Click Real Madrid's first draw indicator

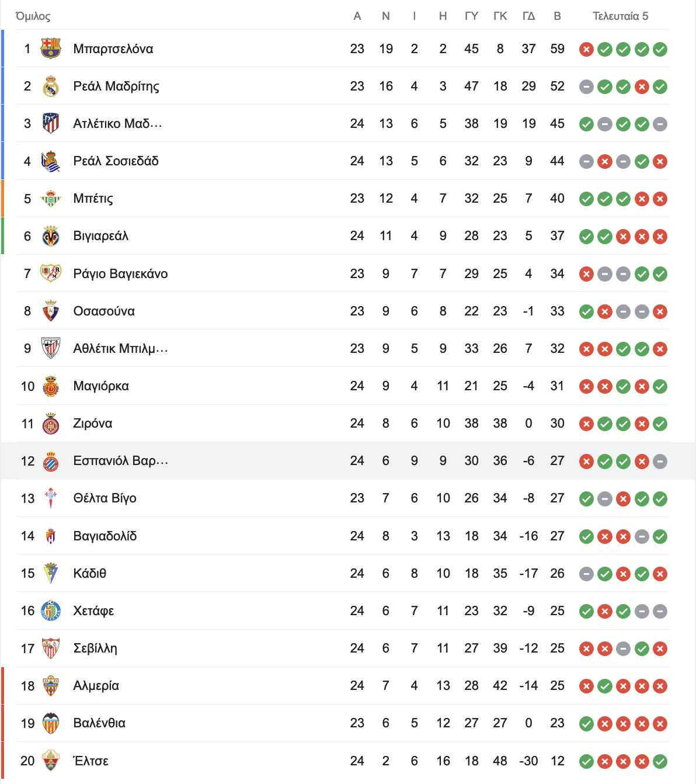coord(586,86)
